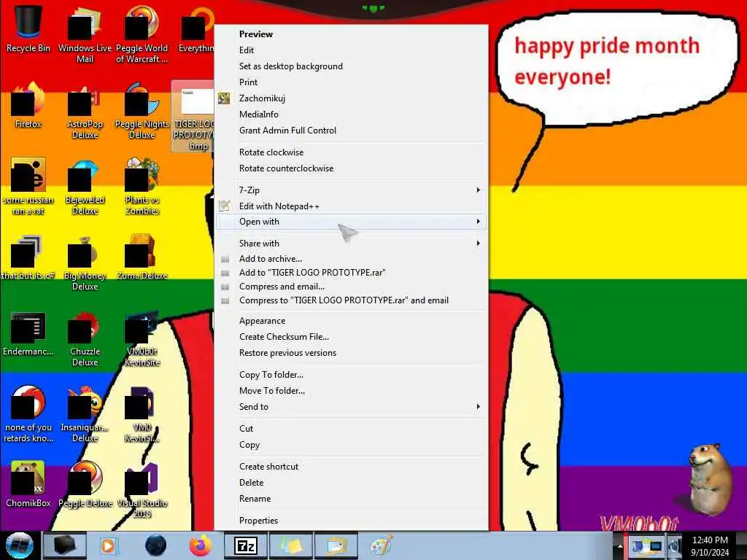The width and height of the screenshot is (747, 560).
Task: Click Create shortcut
Action: coord(351,467)
